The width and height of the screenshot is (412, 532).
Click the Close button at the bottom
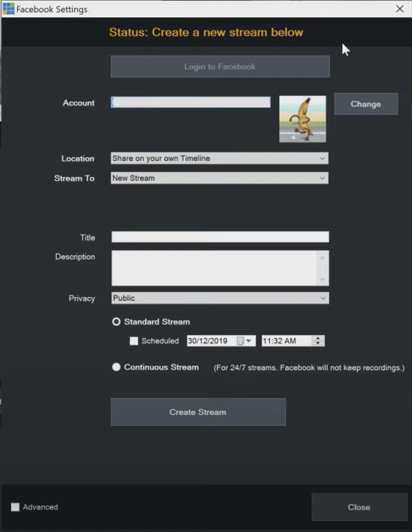pos(359,507)
